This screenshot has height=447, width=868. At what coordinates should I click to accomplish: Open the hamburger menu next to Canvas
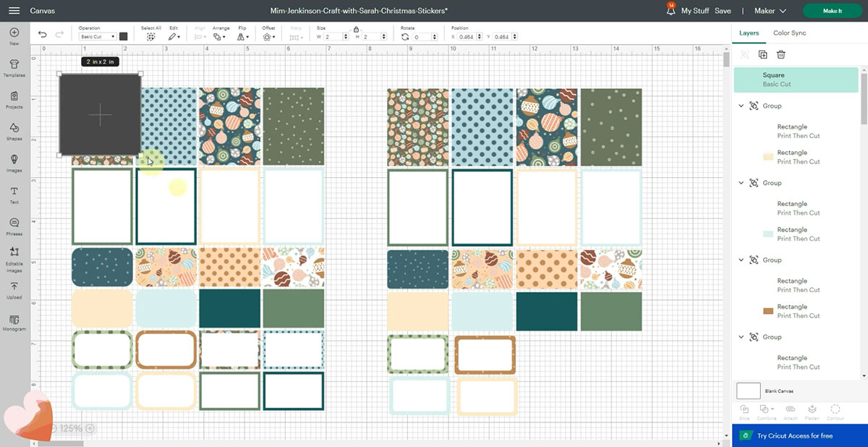(x=14, y=11)
